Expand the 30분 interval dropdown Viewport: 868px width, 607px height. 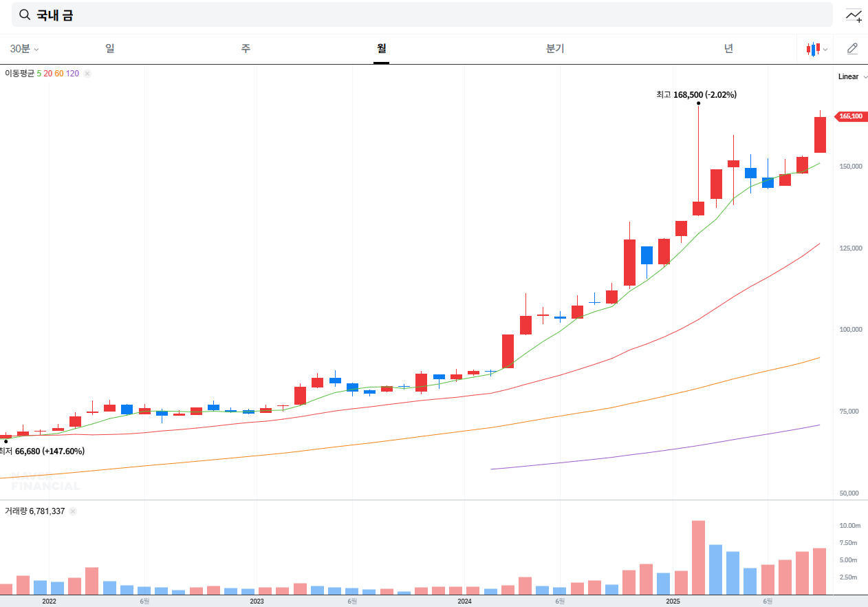coord(25,49)
